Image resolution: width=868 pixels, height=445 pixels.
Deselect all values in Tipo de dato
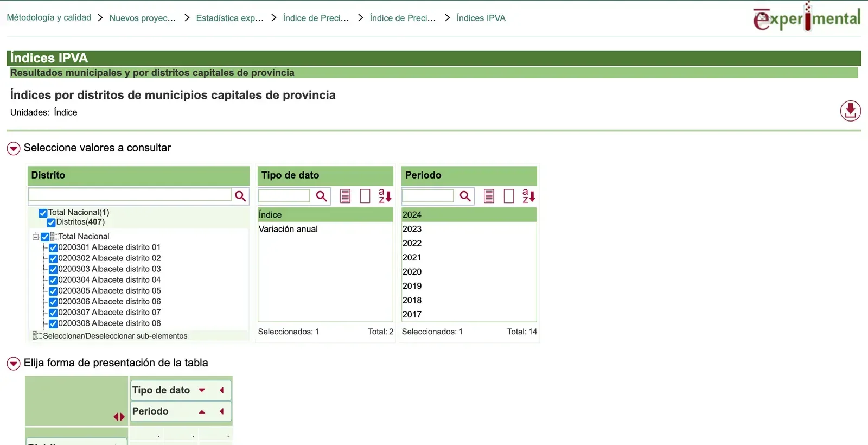tap(365, 196)
